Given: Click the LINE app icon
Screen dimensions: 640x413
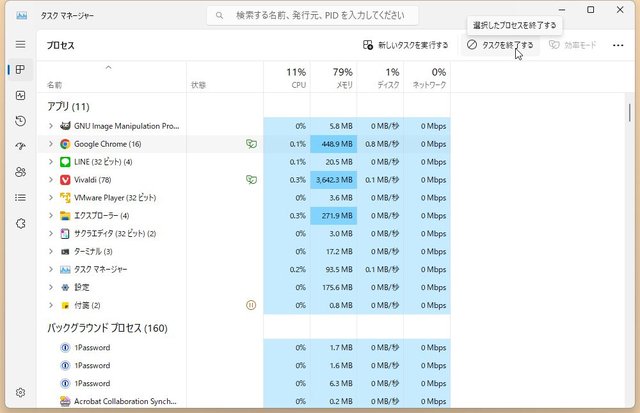Looking at the screenshot, I should (65, 162).
